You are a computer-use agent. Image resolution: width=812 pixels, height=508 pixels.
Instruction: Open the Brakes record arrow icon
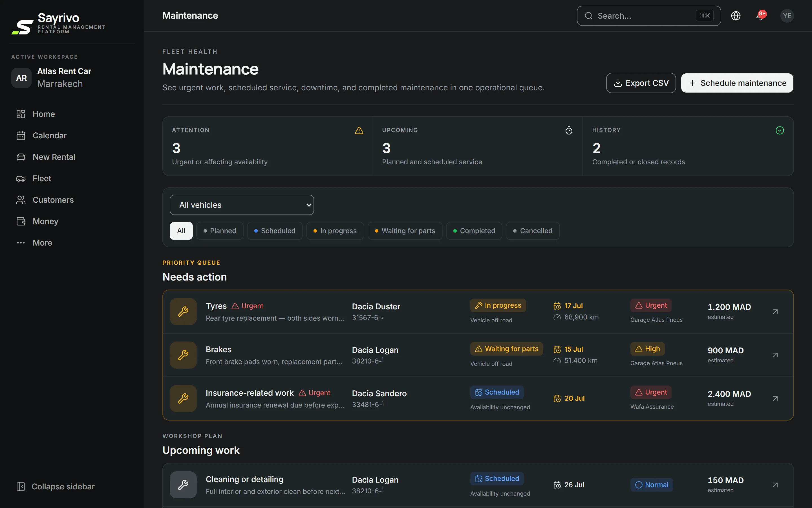775,355
